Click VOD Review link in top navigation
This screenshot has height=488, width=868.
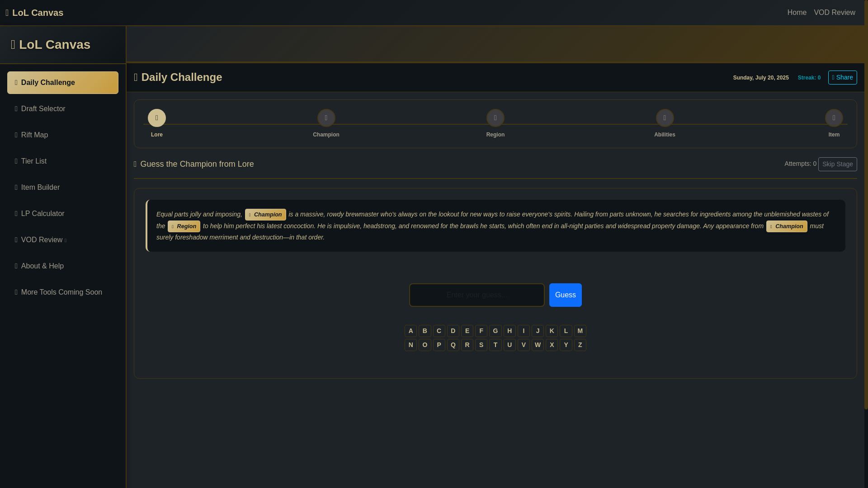(834, 13)
